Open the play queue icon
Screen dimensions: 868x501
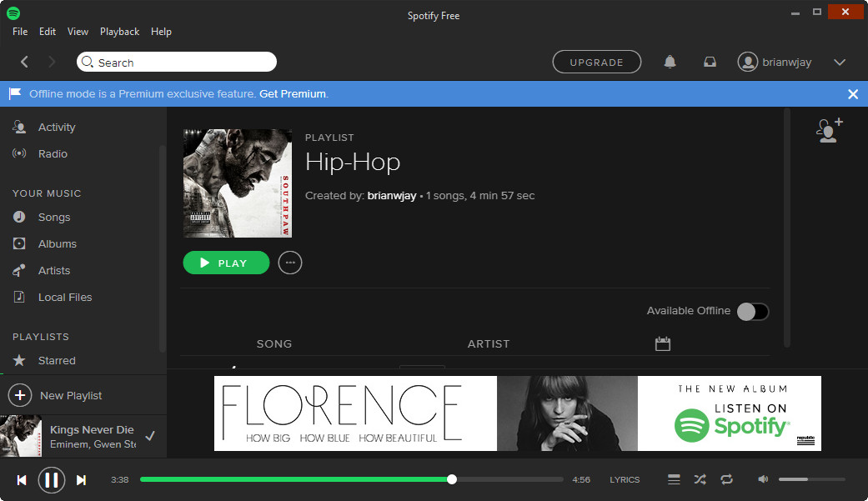[x=674, y=479]
